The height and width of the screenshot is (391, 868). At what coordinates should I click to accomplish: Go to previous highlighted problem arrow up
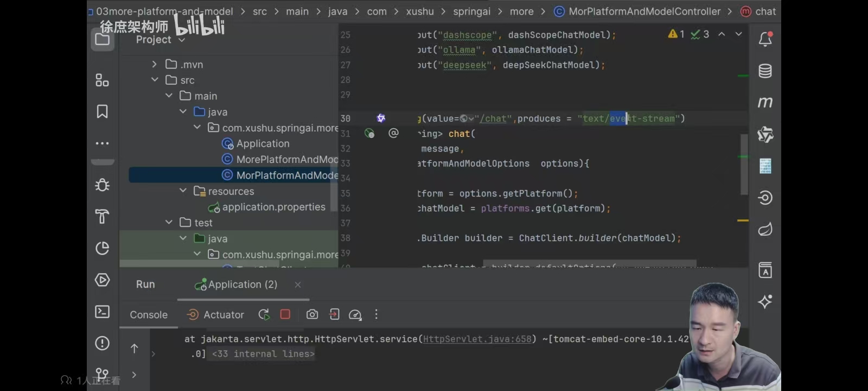coord(722,34)
